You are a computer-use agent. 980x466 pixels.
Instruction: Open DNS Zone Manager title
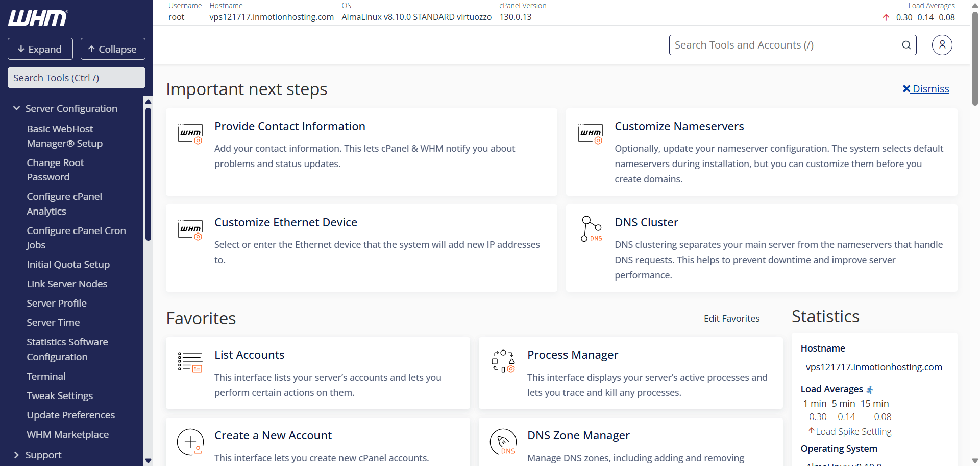578,435
